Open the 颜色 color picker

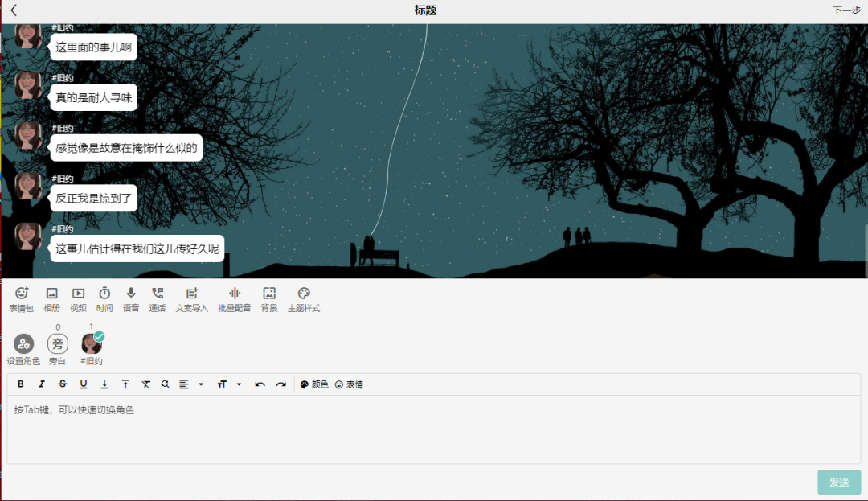(314, 384)
